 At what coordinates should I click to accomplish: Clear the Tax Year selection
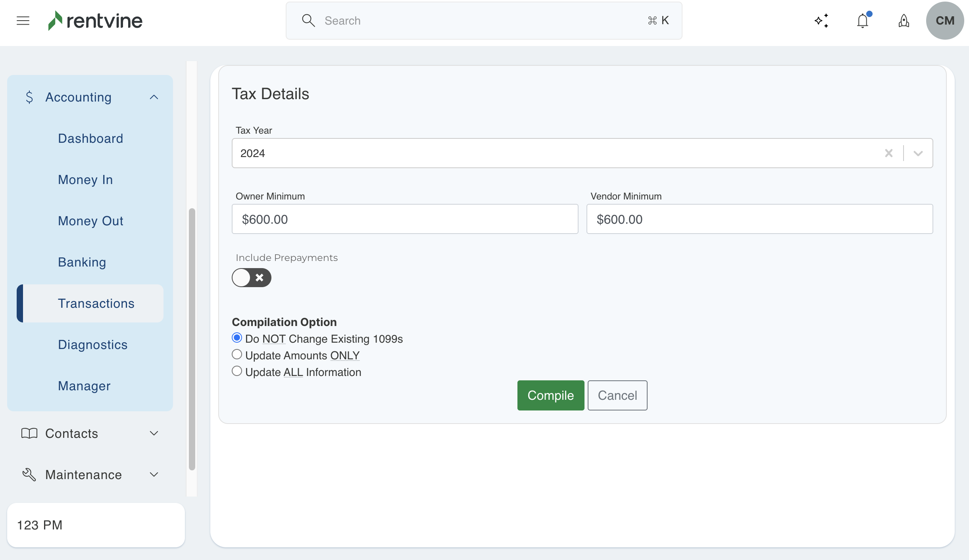point(888,153)
